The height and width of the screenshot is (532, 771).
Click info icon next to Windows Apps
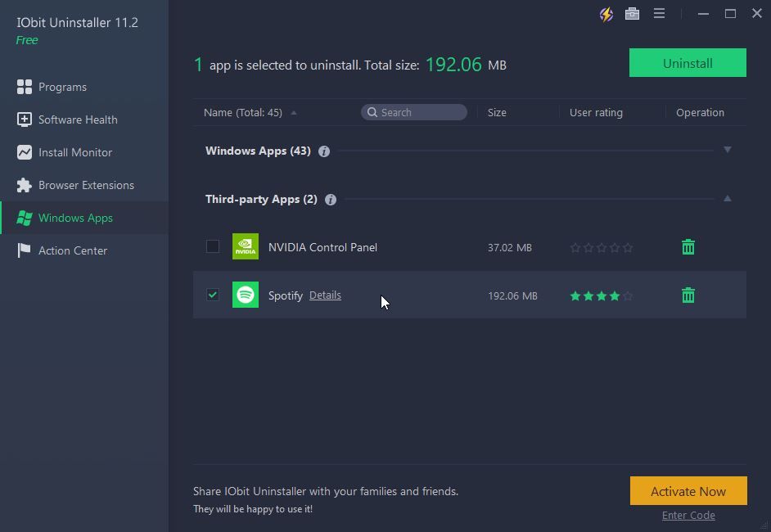324,151
